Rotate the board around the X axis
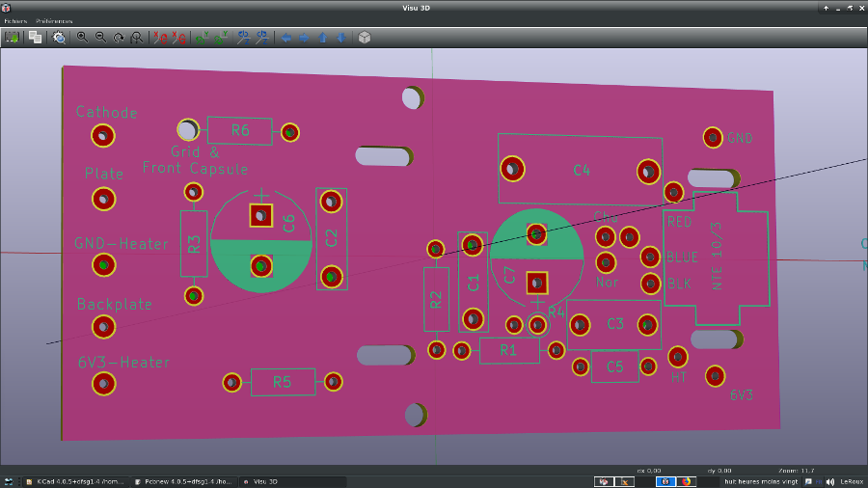868x488 pixels. (x=160, y=38)
